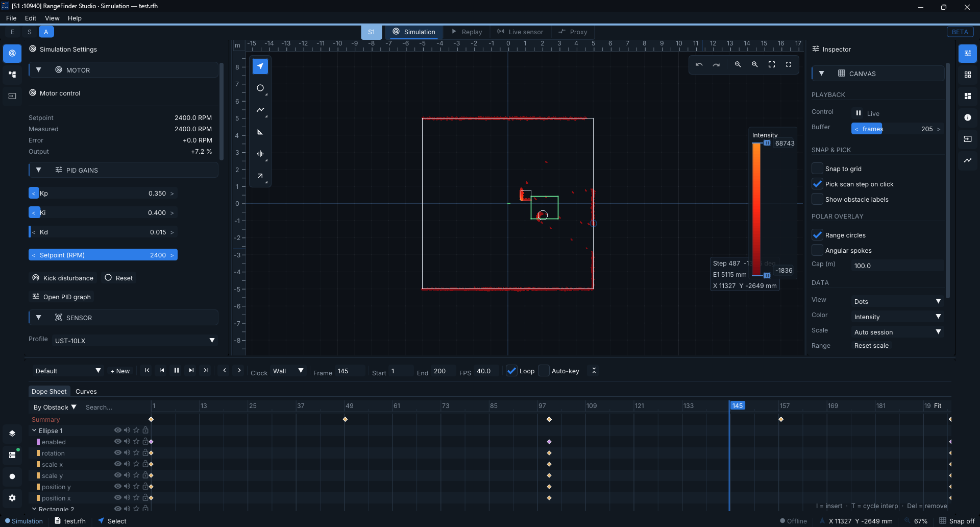Open the output panel icon in left sidebar
The image size is (980, 527).
12,96
